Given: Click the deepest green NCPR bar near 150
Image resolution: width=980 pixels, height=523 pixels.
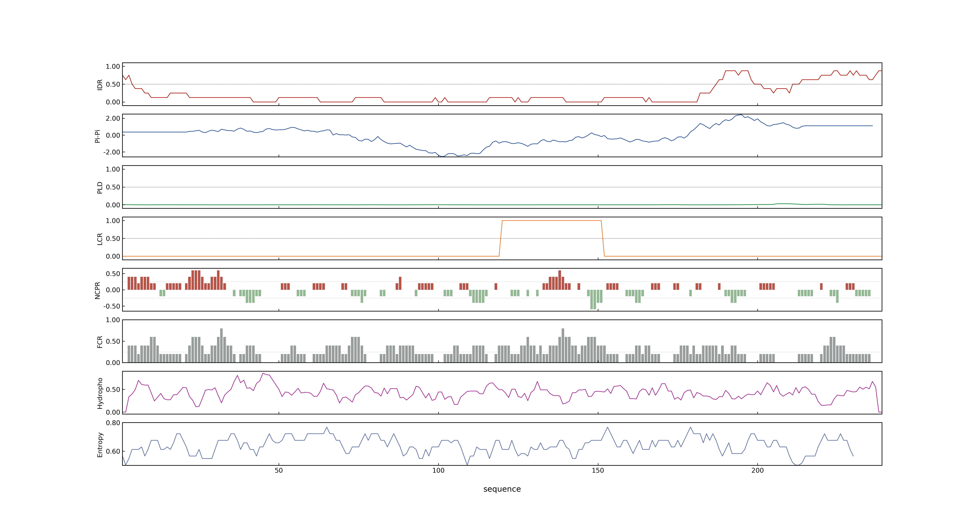Looking at the screenshot, I should pyautogui.click(x=593, y=300).
